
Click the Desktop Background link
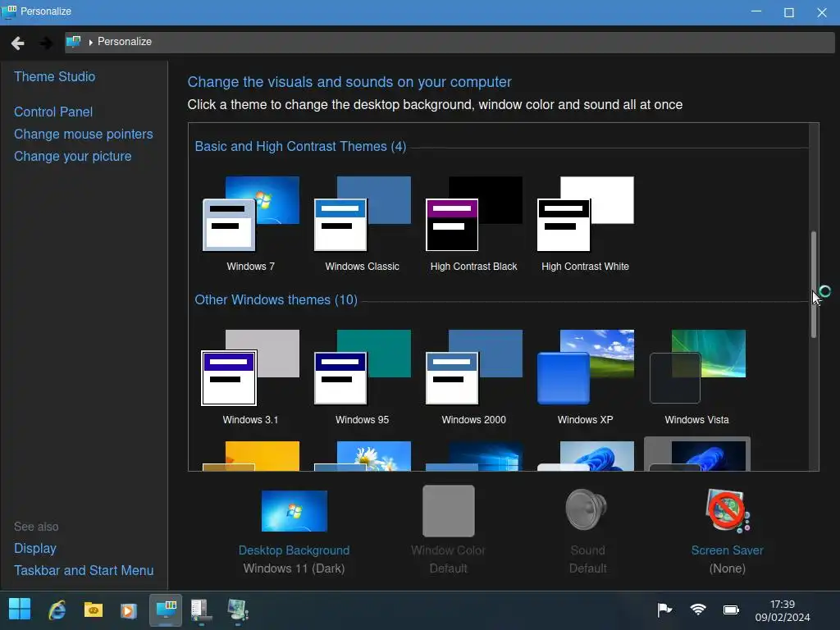coord(294,550)
